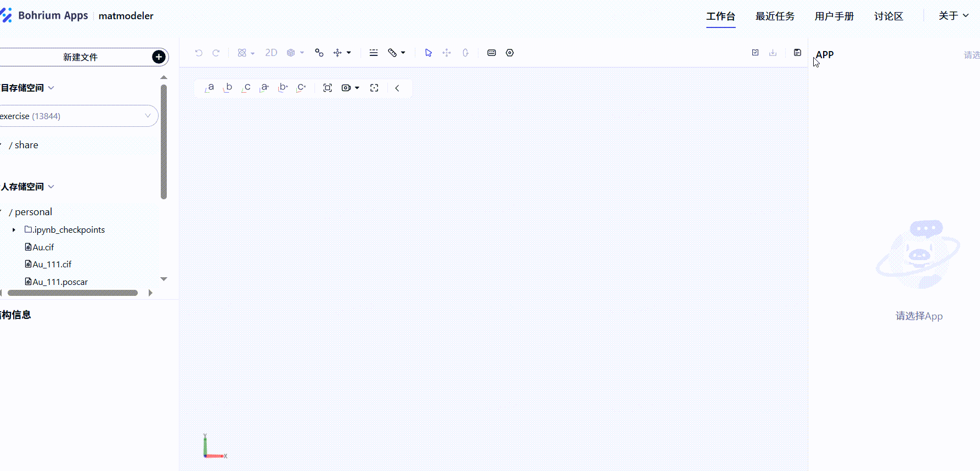Screen dimensions: 980x471
Task: Switch to the 工作台 tab
Action: tap(720, 16)
